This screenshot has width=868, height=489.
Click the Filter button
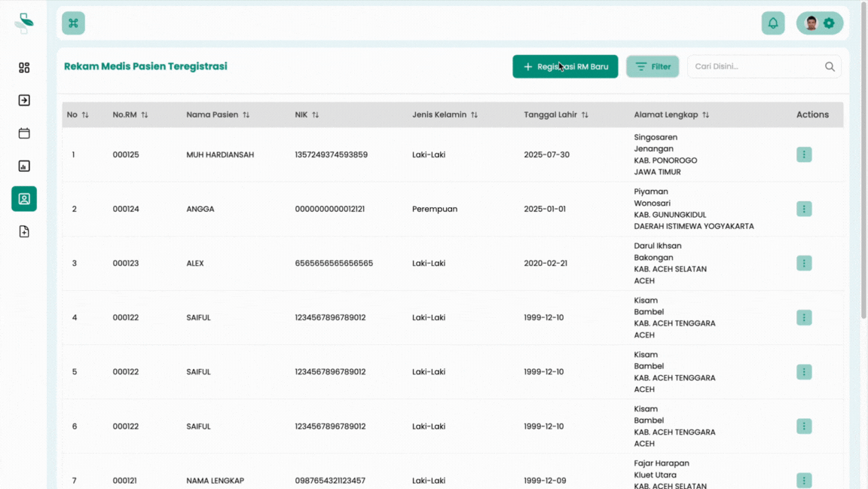pyautogui.click(x=653, y=66)
